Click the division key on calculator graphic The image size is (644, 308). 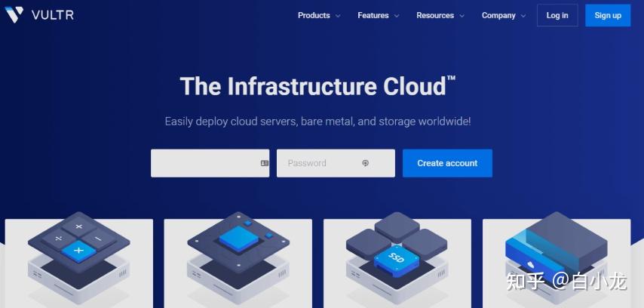click(x=59, y=239)
